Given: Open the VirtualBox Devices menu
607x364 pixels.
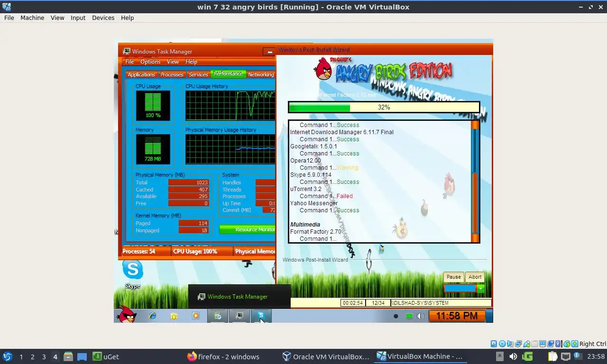Looking at the screenshot, I should point(103,18).
